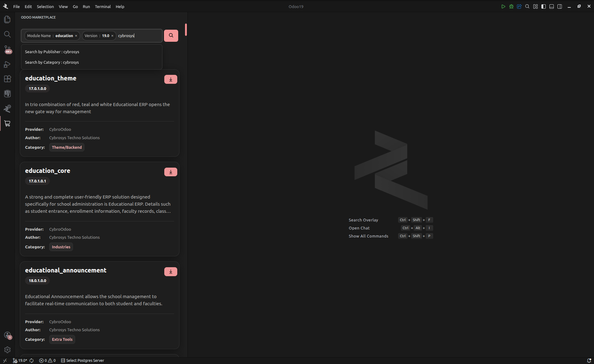Open Source Control view with 6K+ badge
594x364 pixels.
point(7,49)
